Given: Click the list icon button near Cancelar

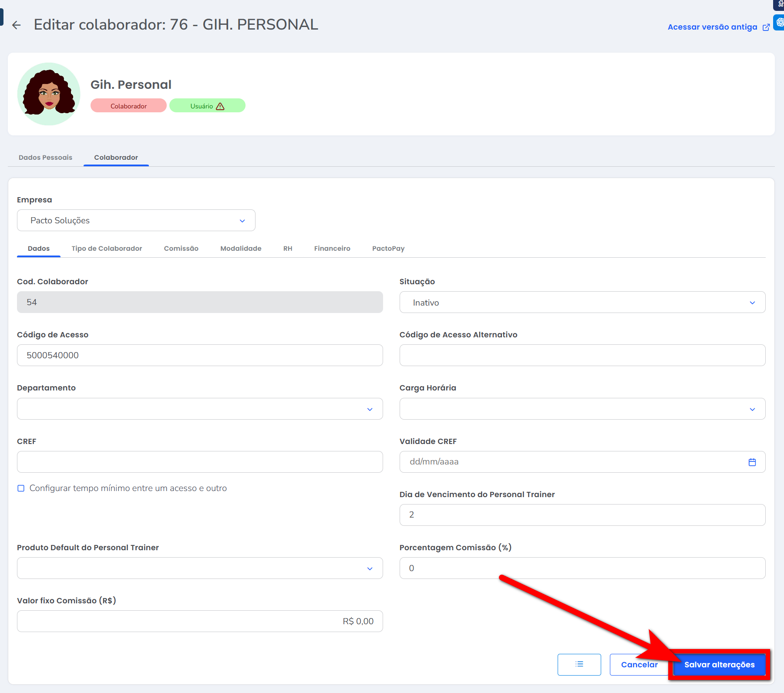Looking at the screenshot, I should point(579,664).
